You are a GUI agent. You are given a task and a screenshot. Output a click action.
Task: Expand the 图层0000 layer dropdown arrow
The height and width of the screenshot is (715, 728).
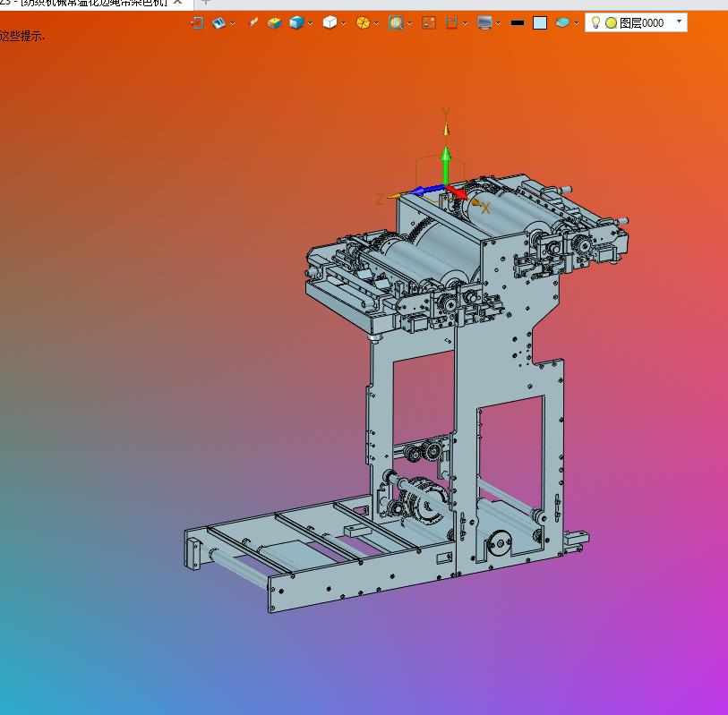(x=679, y=21)
